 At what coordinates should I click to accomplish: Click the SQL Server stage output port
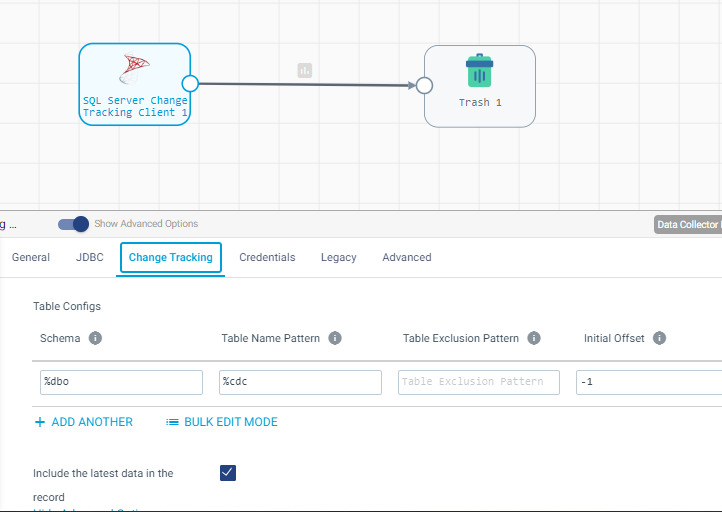click(190, 84)
